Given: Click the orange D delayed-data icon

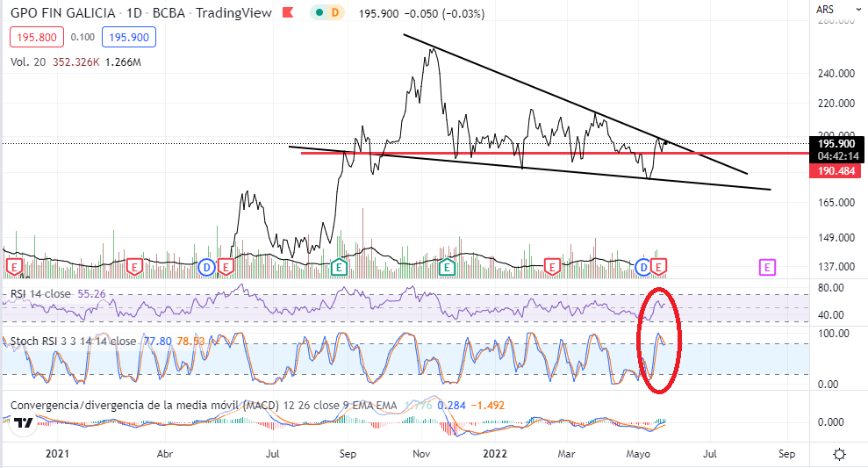Looking at the screenshot, I should [x=335, y=12].
